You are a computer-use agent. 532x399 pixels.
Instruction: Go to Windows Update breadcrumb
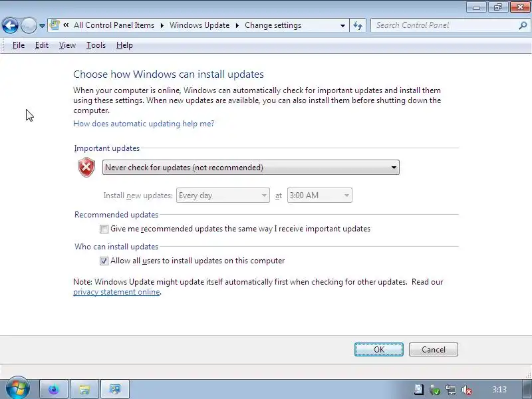tap(199, 25)
